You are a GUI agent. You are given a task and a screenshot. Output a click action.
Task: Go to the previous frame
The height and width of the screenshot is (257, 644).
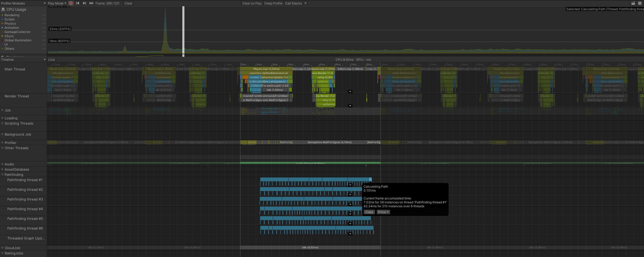coord(78,3)
